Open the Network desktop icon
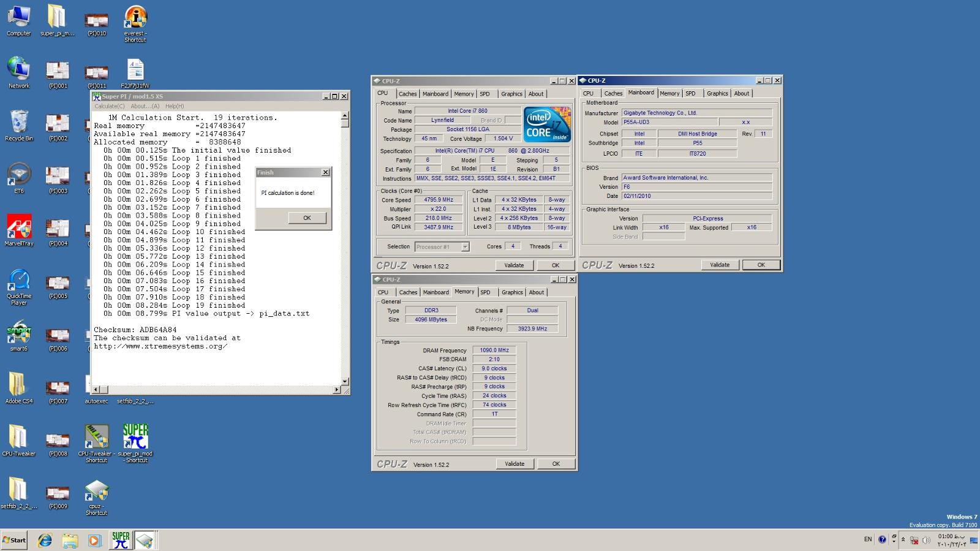This screenshot has height=551, width=980. point(18,74)
